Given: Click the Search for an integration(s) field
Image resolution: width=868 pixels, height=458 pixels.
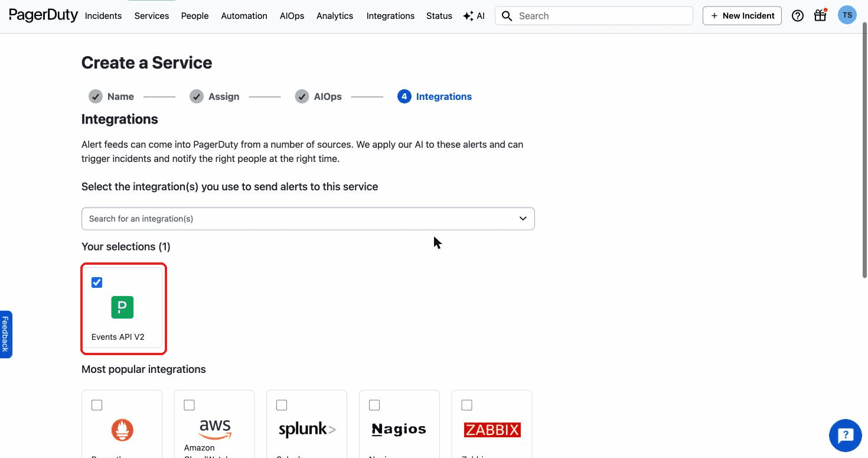Looking at the screenshot, I should (308, 219).
